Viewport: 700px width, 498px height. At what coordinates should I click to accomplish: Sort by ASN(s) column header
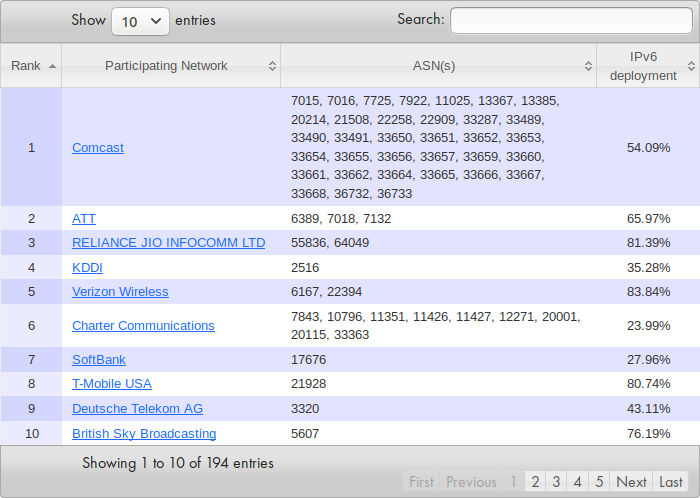tap(438, 66)
